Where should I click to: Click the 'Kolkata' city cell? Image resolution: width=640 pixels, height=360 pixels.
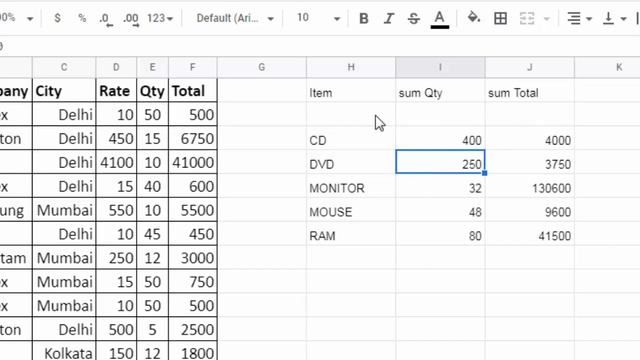64,352
